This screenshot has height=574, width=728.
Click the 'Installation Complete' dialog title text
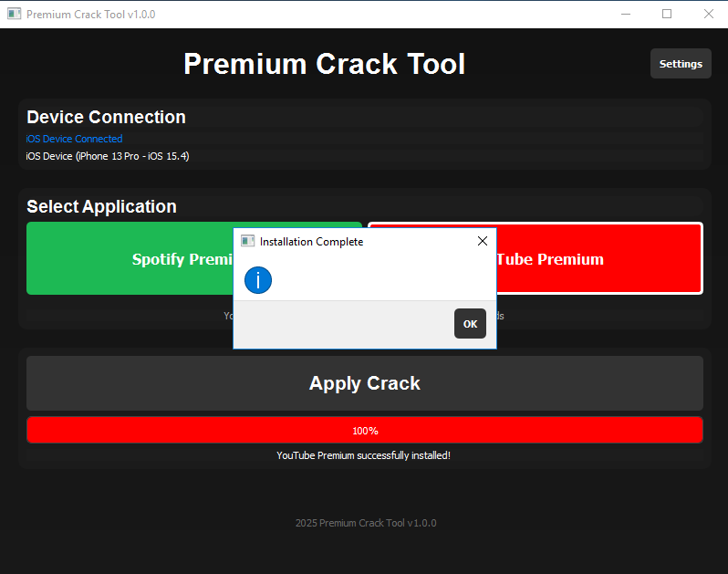(x=311, y=242)
